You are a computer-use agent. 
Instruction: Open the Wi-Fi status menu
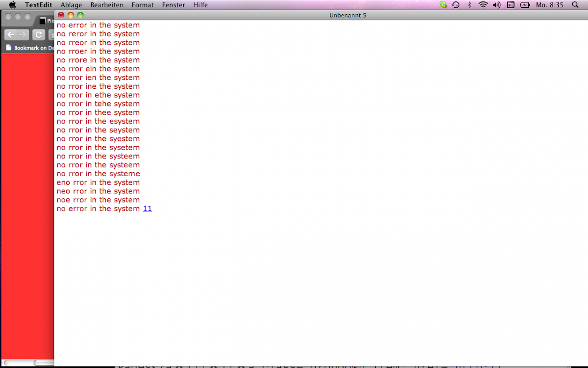(x=483, y=5)
